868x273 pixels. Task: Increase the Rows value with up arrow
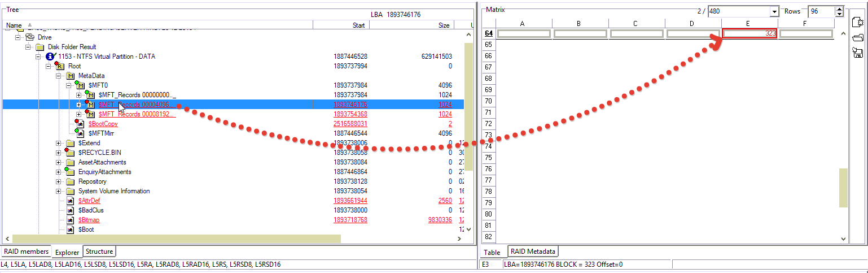coord(840,9)
